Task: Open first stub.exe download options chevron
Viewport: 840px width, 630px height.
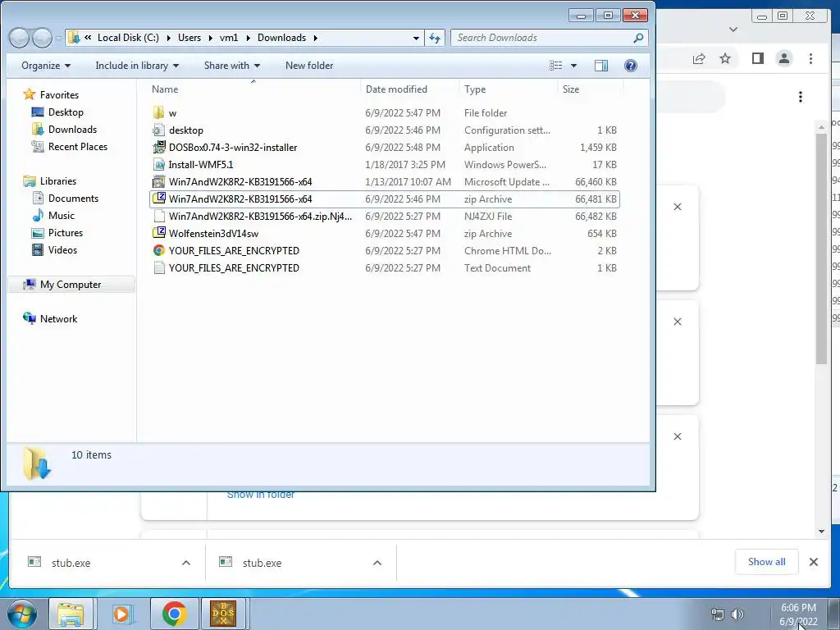Action: click(186, 563)
